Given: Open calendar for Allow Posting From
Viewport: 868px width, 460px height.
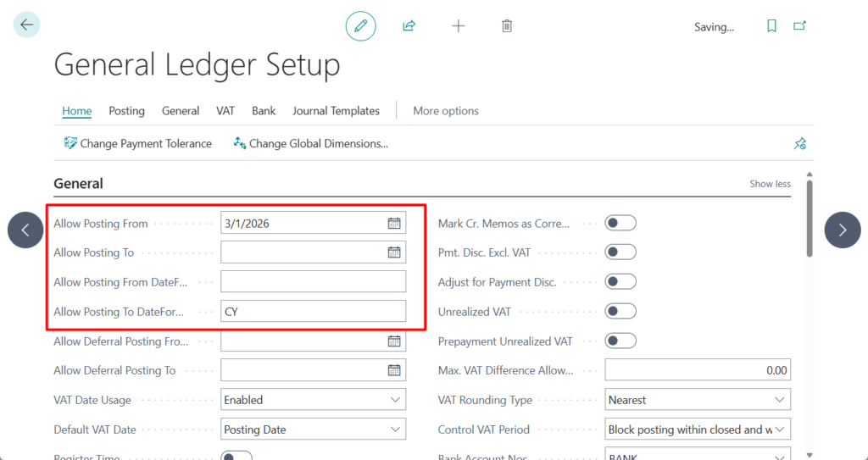Looking at the screenshot, I should tap(394, 224).
